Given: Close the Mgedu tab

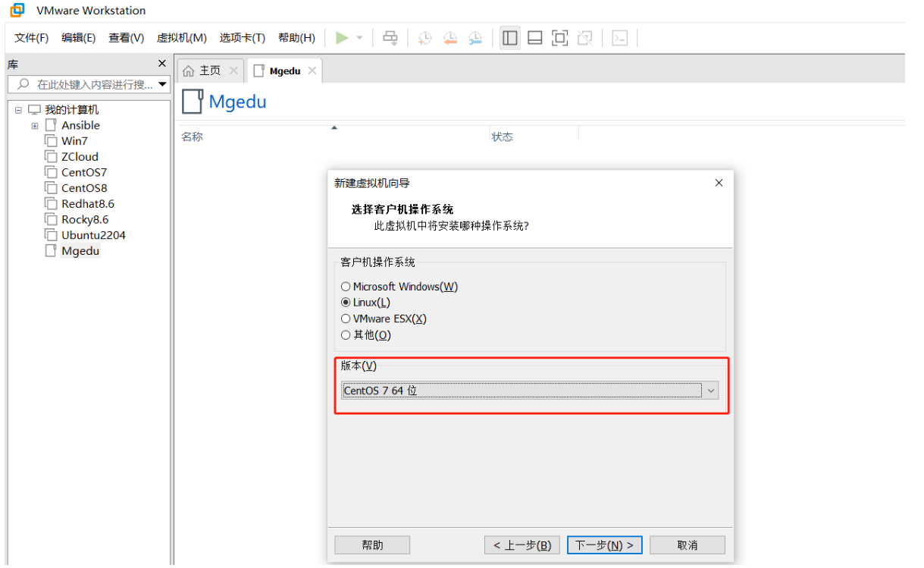Looking at the screenshot, I should pos(312,71).
